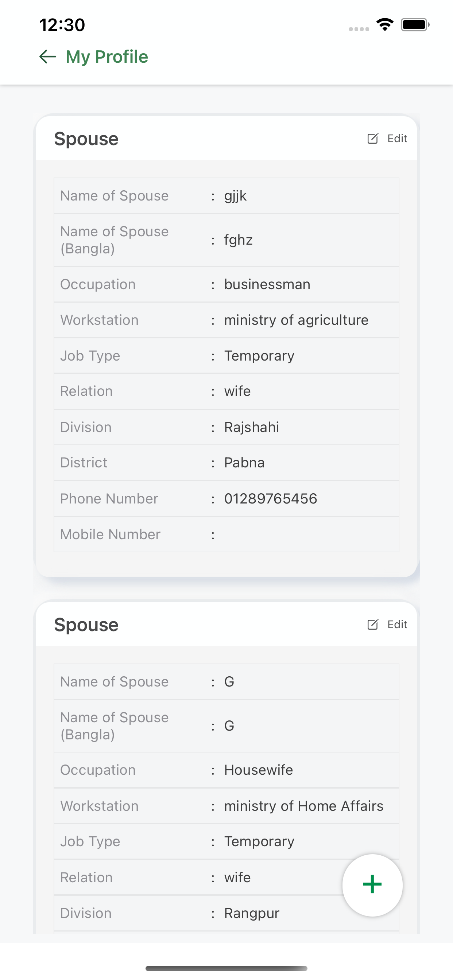Select the phone number 01289765456
The width and height of the screenshot is (453, 980).
pyautogui.click(x=270, y=498)
